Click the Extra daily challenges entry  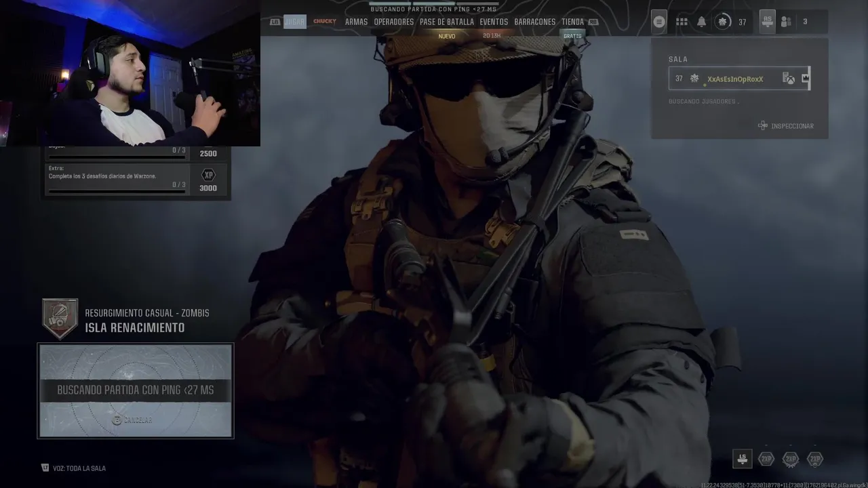138,180
